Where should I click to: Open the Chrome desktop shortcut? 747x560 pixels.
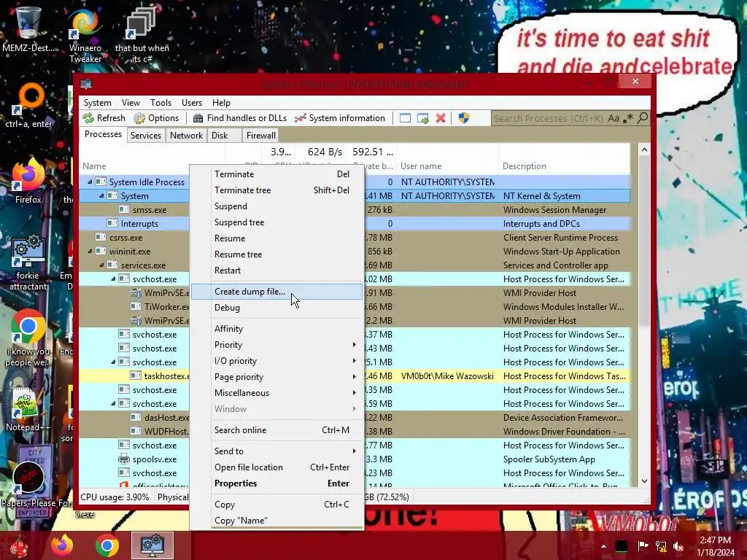pos(28,339)
